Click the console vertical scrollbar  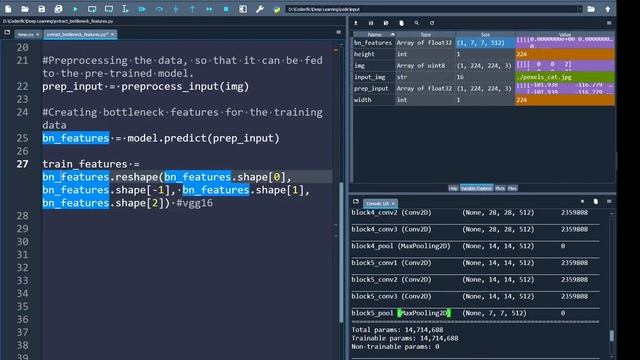(611, 336)
